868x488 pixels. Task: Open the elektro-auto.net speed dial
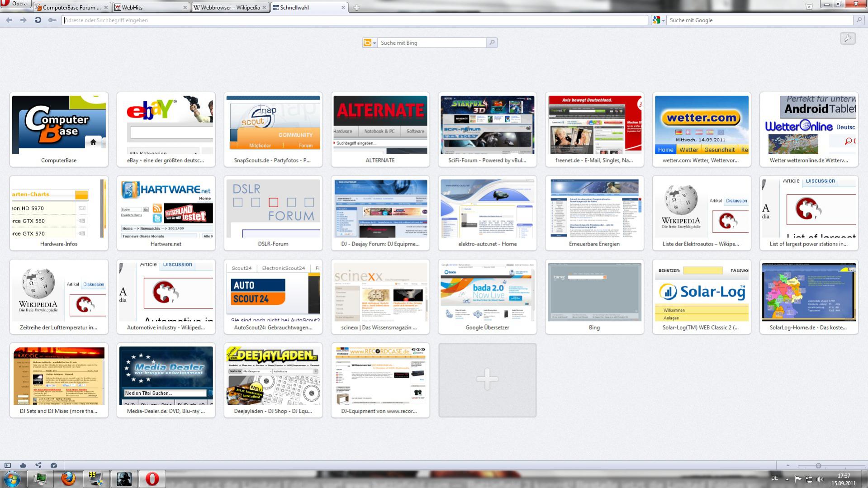tap(488, 213)
